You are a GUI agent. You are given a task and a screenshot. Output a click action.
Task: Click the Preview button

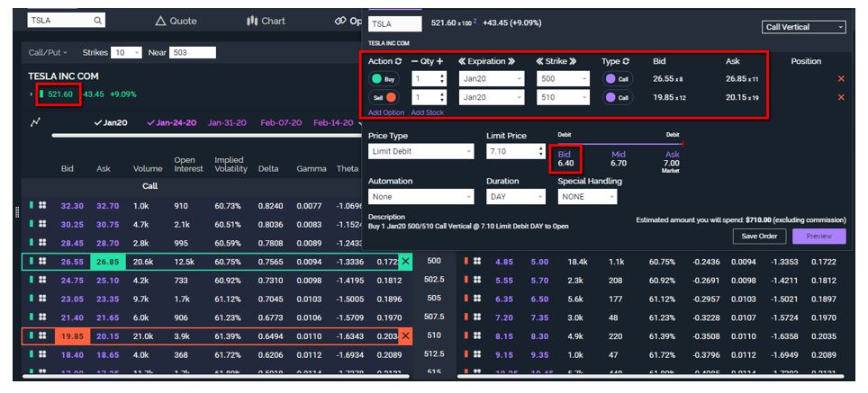pos(818,237)
